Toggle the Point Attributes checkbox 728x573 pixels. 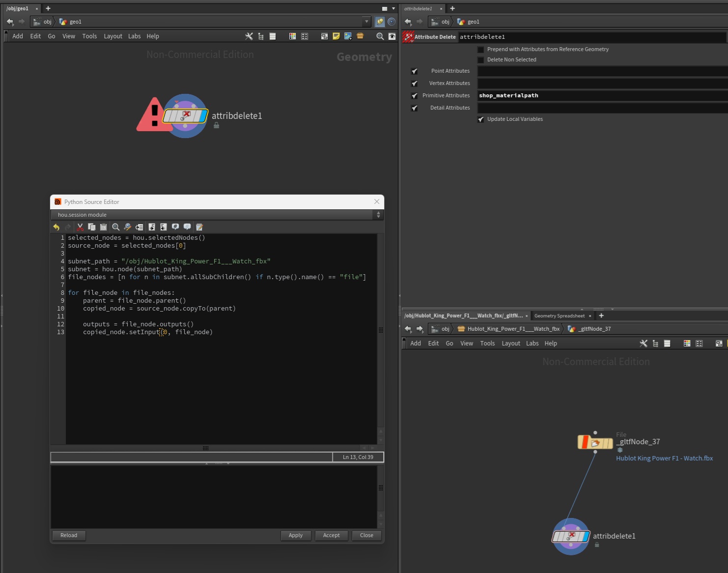click(415, 71)
